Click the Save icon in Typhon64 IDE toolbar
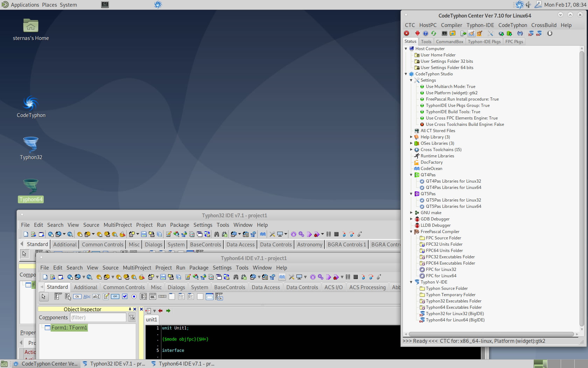Screen dimensions: 588x368 click(163, 277)
